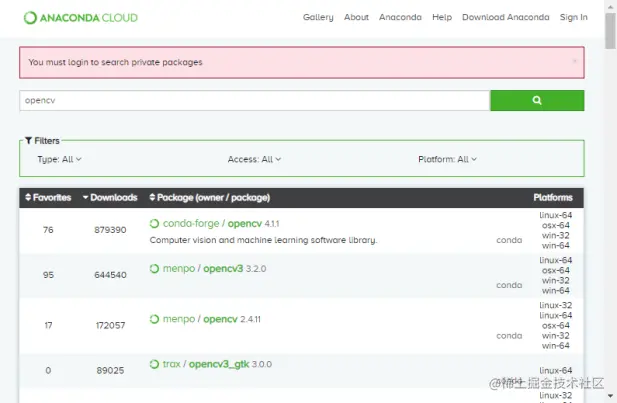Dismiss the login warning alert
617x403 pixels.
(x=575, y=61)
